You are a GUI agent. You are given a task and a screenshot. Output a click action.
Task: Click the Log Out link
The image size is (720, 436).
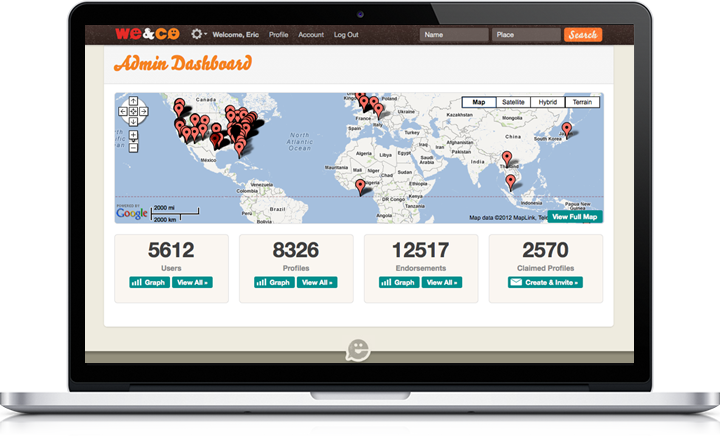346,35
